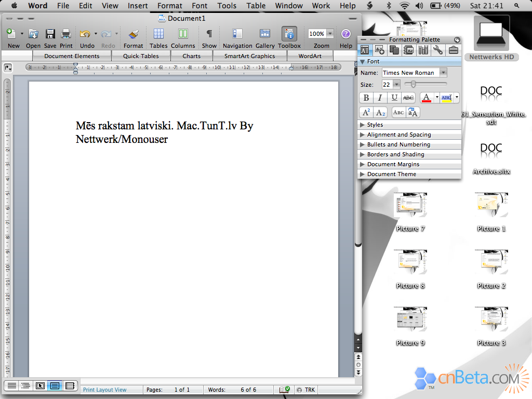Toggle the Navigation pane icon
532x399 pixels.
pos(237,34)
